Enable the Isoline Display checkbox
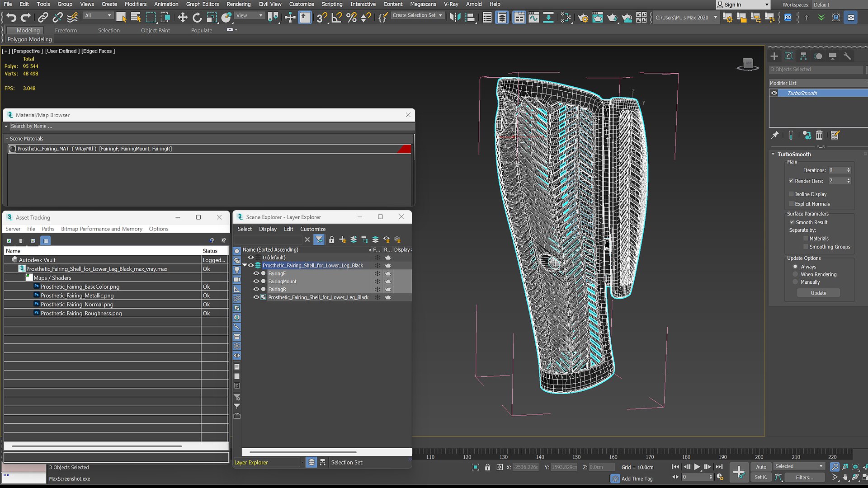The width and height of the screenshot is (868, 488). click(x=791, y=194)
